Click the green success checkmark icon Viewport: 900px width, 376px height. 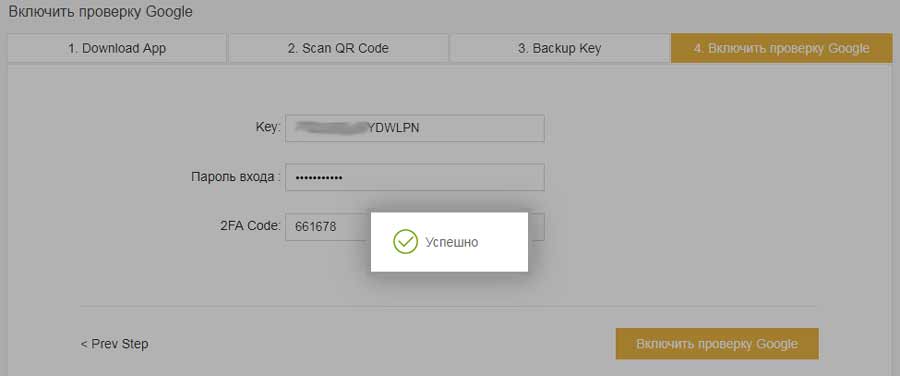[405, 242]
